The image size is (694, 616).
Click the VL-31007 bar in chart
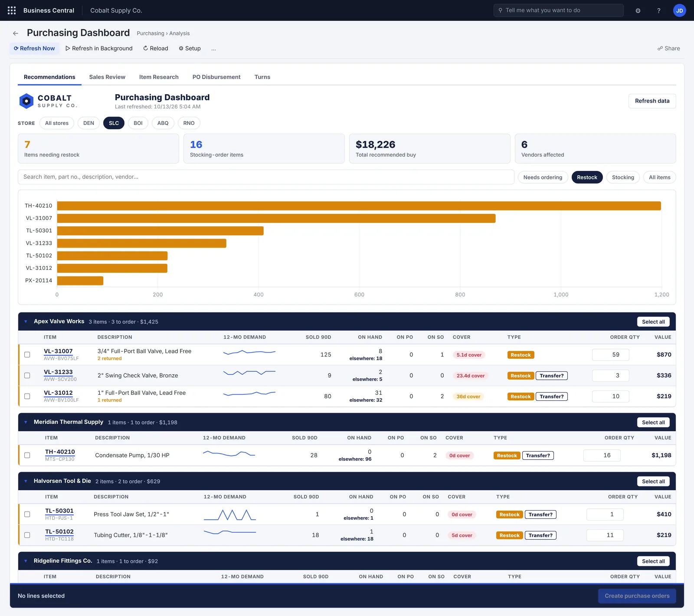point(276,218)
